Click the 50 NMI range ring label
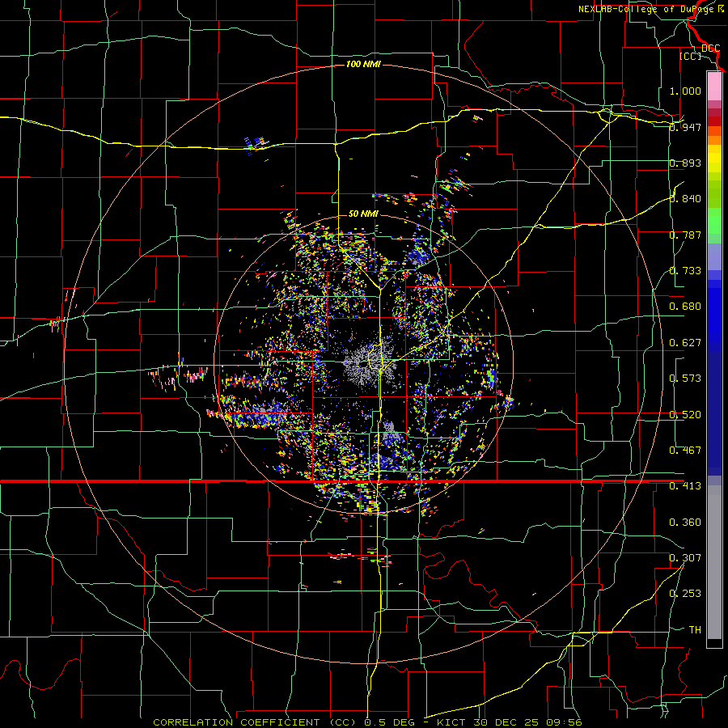Screen dimensions: 728x728 (363, 214)
